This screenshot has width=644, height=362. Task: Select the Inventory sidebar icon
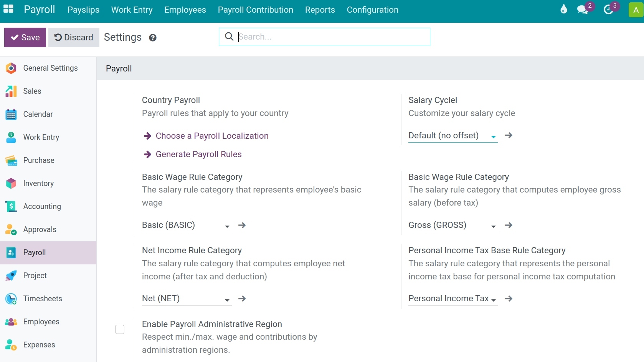click(x=11, y=184)
